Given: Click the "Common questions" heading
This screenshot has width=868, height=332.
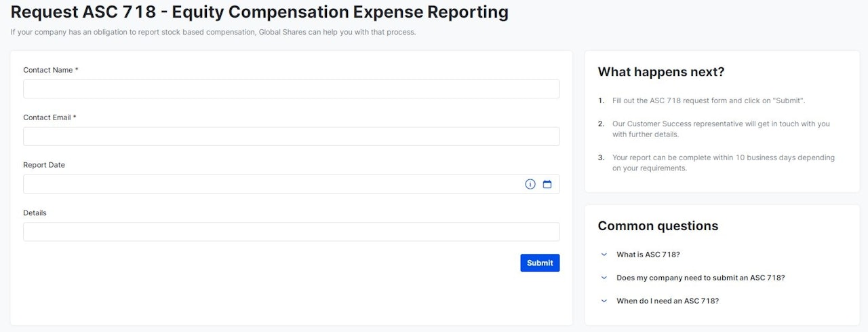Looking at the screenshot, I should click(x=658, y=226).
